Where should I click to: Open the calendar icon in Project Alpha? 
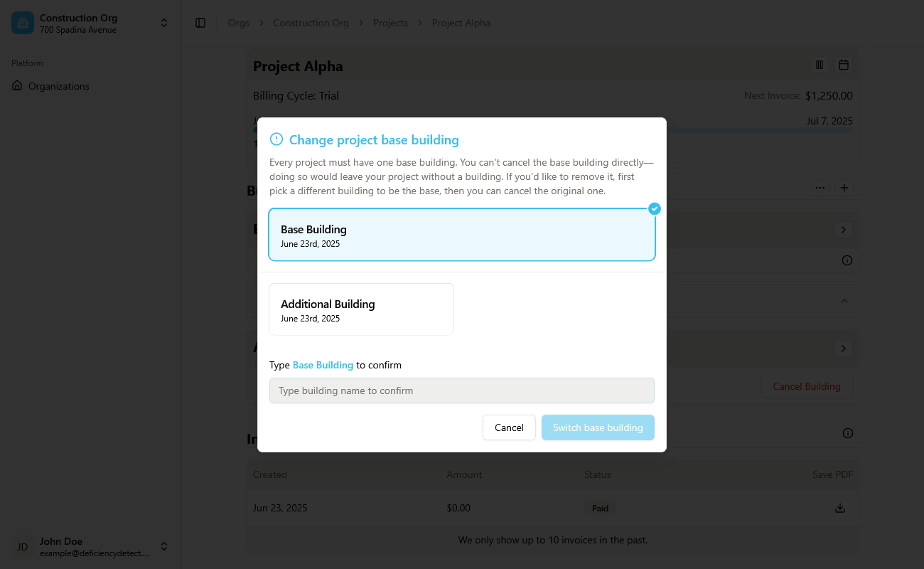844,65
